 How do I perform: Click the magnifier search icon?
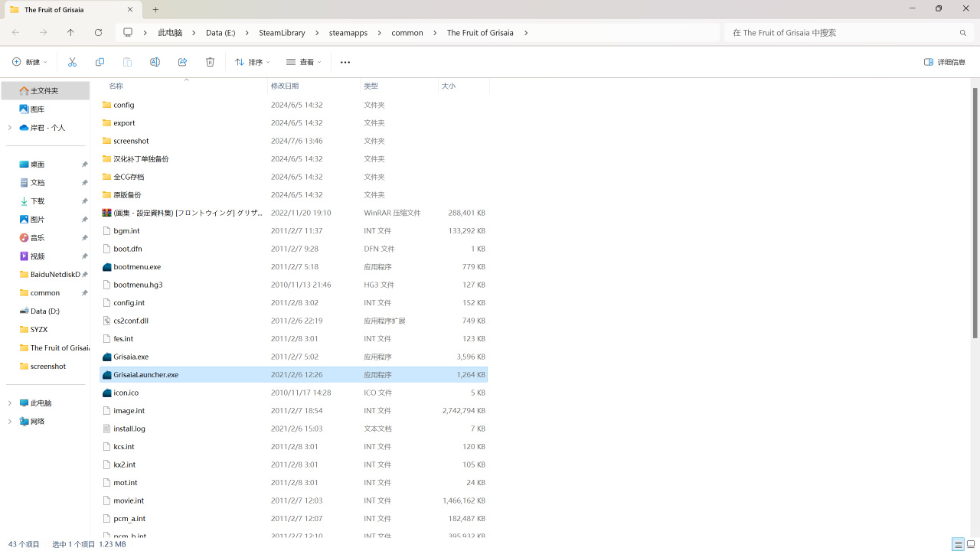click(963, 33)
